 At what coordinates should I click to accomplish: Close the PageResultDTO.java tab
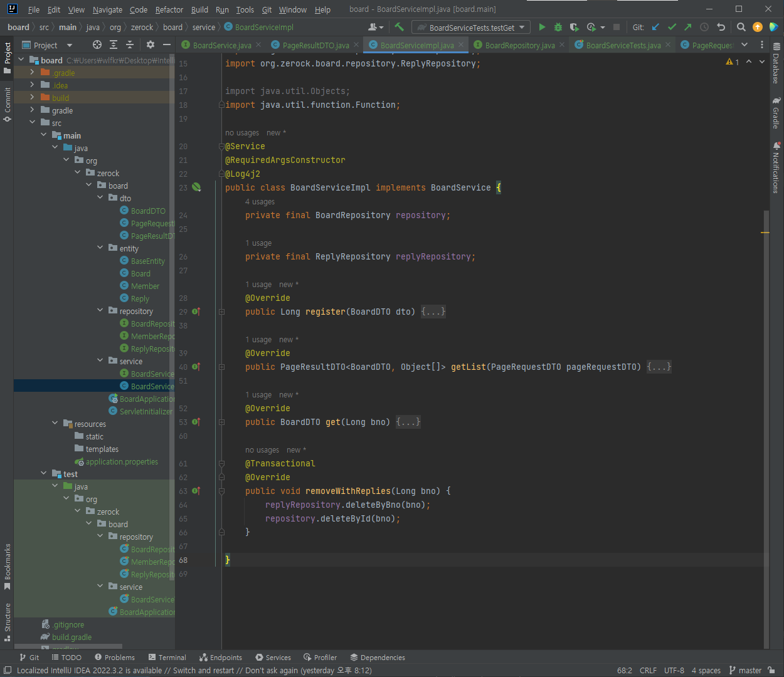pos(356,45)
